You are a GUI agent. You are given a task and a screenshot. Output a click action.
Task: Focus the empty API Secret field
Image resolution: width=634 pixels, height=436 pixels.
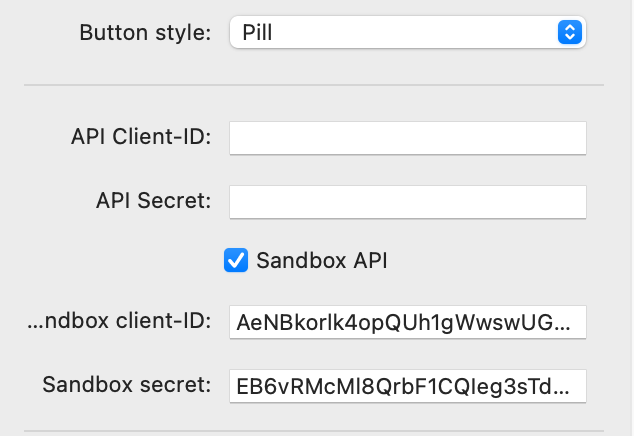(408, 202)
